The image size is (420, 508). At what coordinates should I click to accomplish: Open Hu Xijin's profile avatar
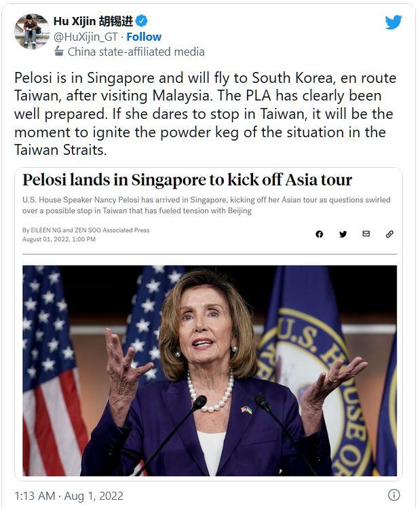32,31
